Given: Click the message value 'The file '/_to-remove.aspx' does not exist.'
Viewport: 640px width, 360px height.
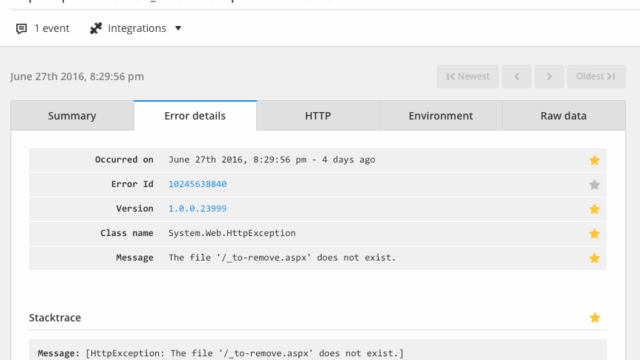Looking at the screenshot, I should pyautogui.click(x=282, y=258).
